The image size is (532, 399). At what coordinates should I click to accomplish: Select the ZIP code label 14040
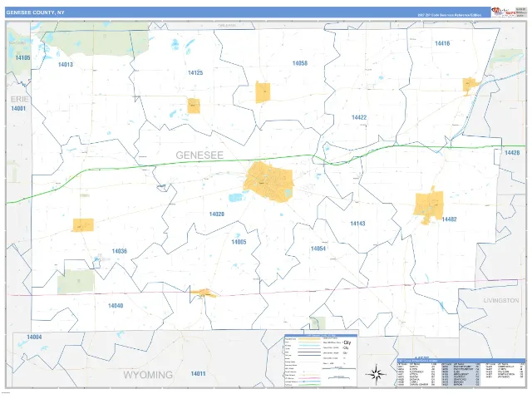pos(116,306)
